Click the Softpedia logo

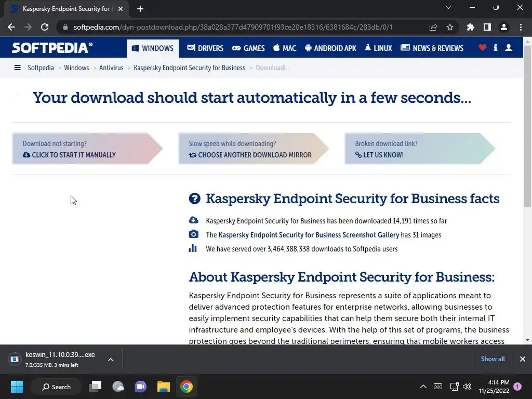(52, 48)
